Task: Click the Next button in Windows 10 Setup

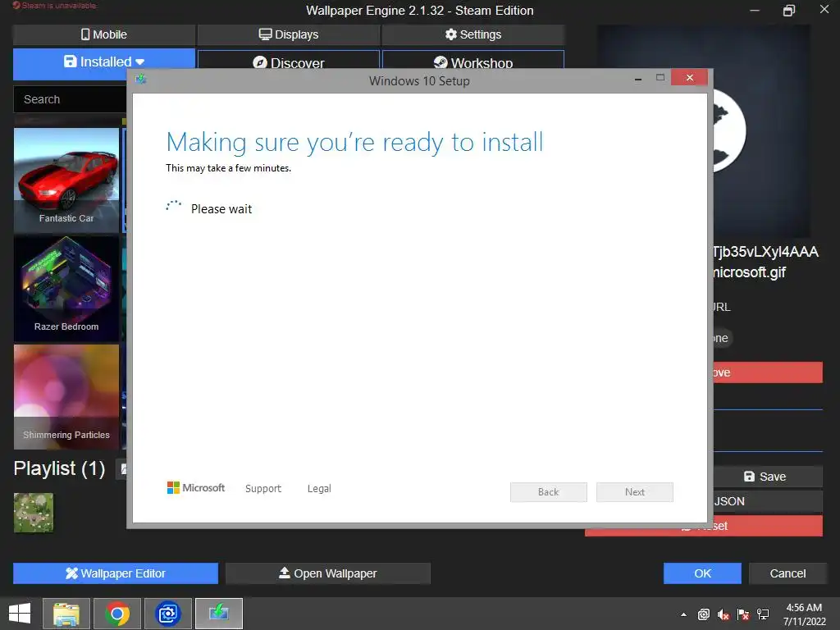Action: click(x=635, y=492)
